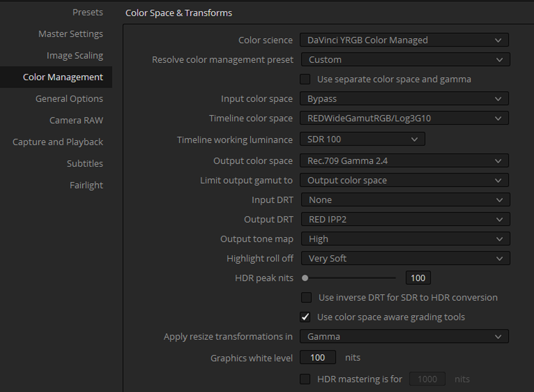Click the Graphics white level field
This screenshot has height=392, width=534.
[318, 358]
